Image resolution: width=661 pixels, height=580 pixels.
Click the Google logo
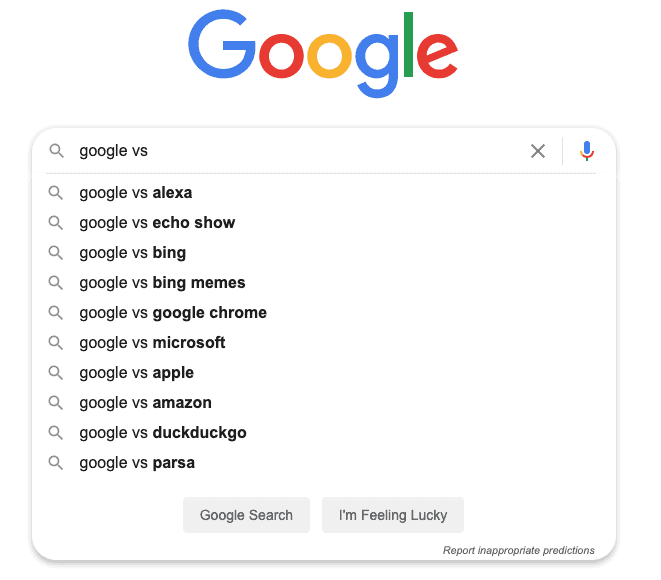pyautogui.click(x=323, y=53)
